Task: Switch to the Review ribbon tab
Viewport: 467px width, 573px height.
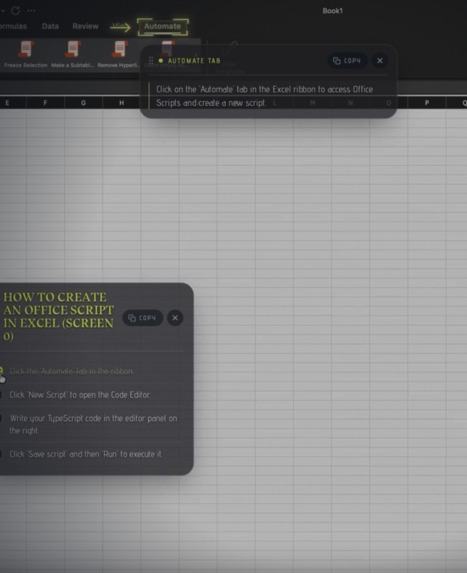Action: (x=85, y=26)
